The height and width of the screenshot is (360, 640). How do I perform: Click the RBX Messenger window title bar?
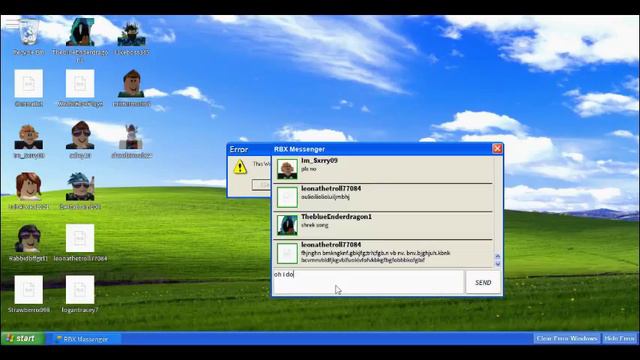point(382,149)
